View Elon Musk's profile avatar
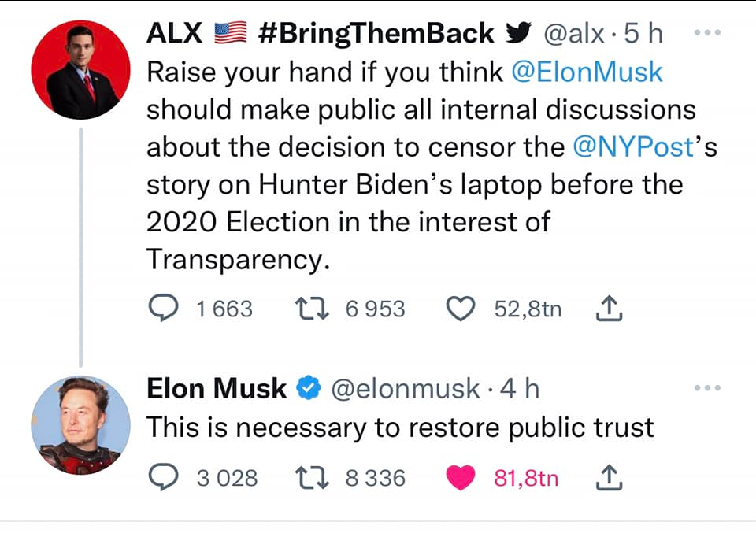 point(80,425)
